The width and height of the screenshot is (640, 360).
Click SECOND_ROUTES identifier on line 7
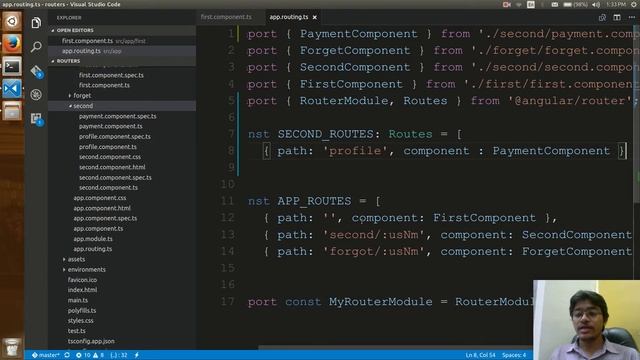[x=326, y=134]
